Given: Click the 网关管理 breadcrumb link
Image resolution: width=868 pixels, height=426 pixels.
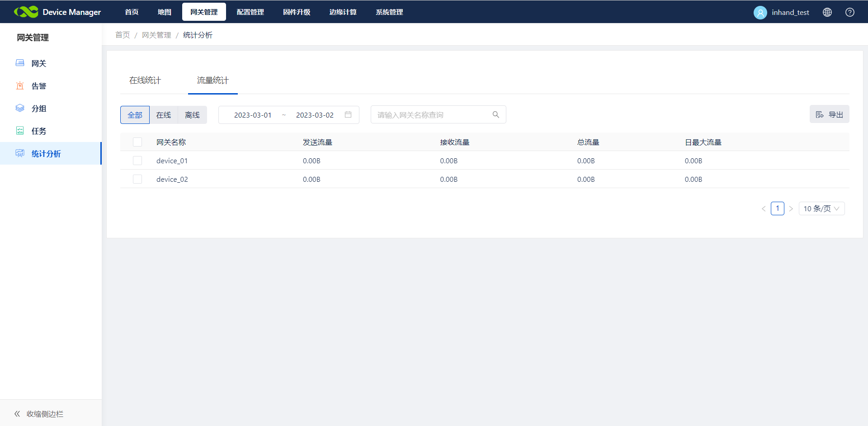Looking at the screenshot, I should pos(156,35).
